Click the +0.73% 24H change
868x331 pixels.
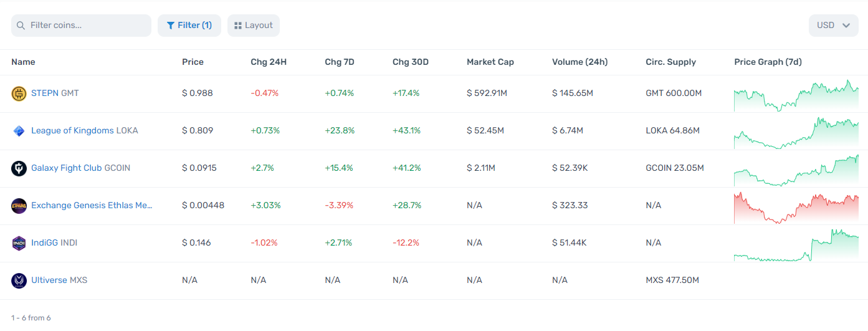[265, 130]
